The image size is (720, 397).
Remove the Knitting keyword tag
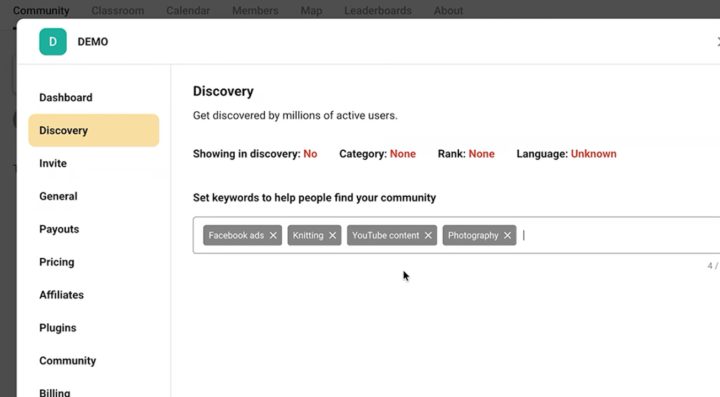pos(332,235)
